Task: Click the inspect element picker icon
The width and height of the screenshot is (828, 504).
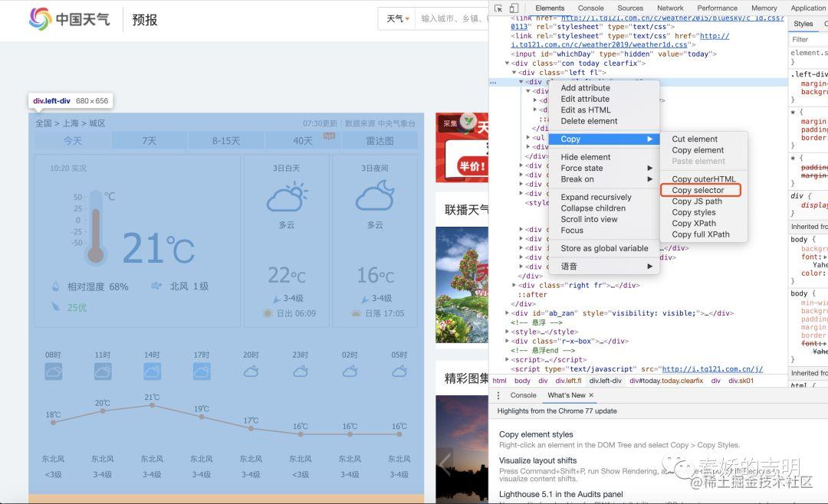Action: coord(498,8)
